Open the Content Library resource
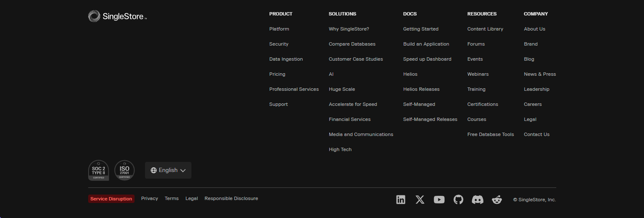Image resolution: width=644 pixels, height=218 pixels. coord(485,29)
